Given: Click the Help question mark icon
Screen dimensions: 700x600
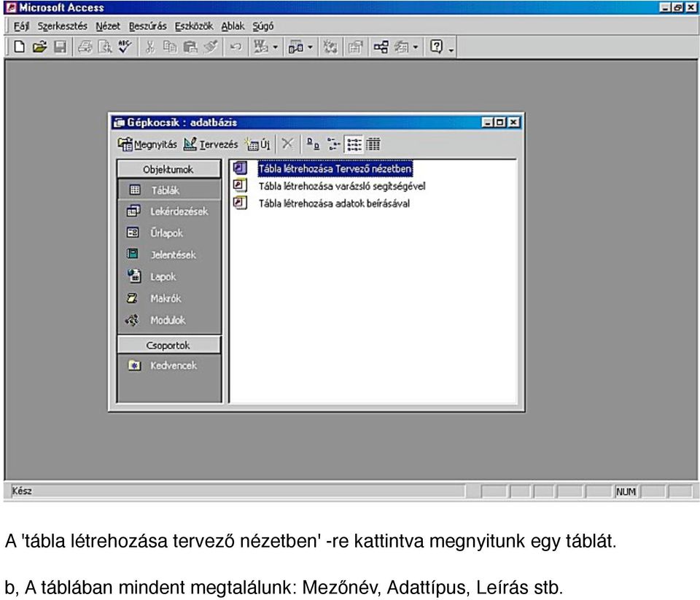Looking at the screenshot, I should click(436, 47).
